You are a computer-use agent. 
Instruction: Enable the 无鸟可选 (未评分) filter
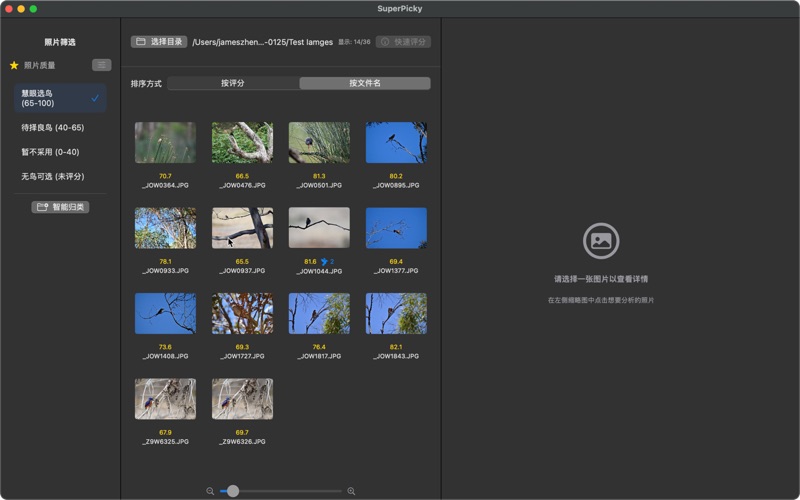(x=53, y=176)
